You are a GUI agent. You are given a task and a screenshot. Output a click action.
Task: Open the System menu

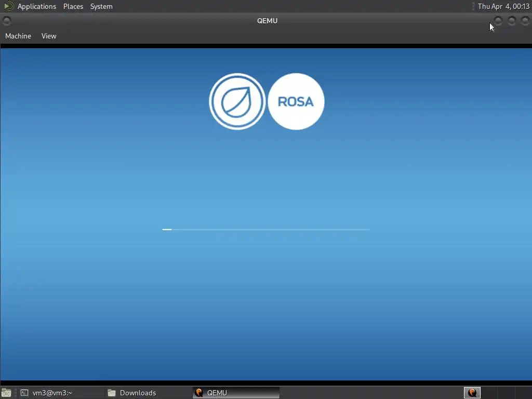point(101,6)
